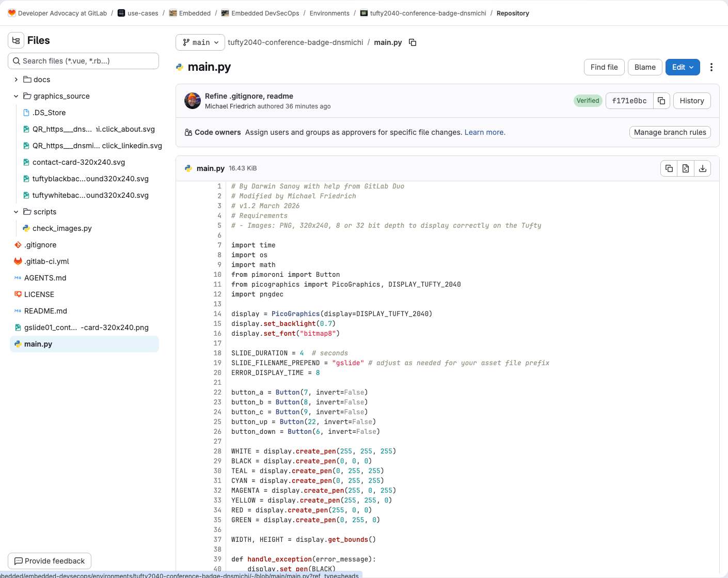The width and height of the screenshot is (728, 578).
Task: Collapse the graphics_source folder
Action: coord(16,96)
